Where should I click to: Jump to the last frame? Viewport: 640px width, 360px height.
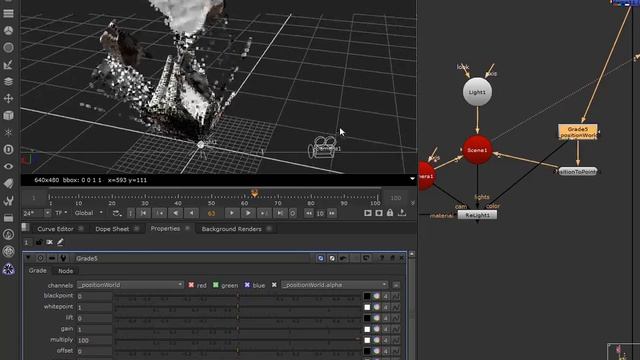tap(280, 213)
